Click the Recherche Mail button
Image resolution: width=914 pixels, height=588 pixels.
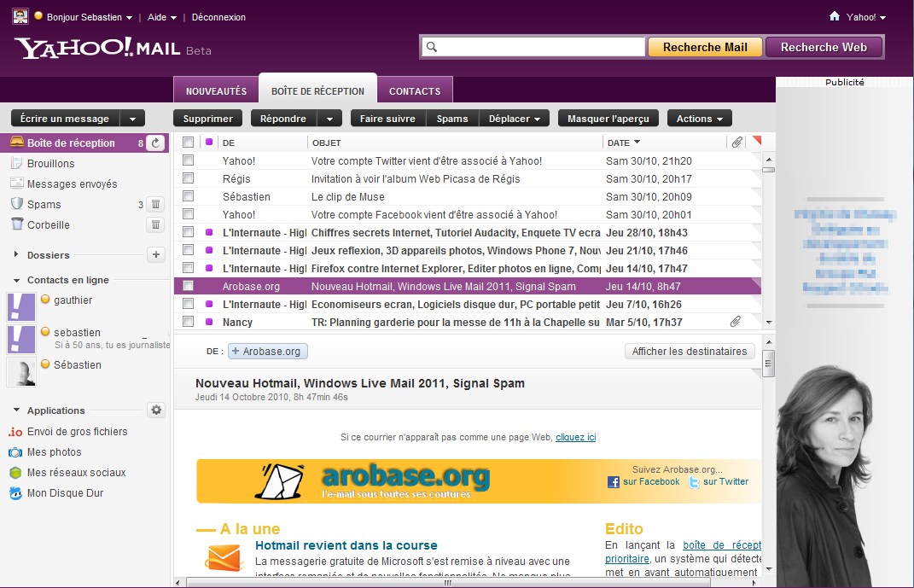[705, 47]
